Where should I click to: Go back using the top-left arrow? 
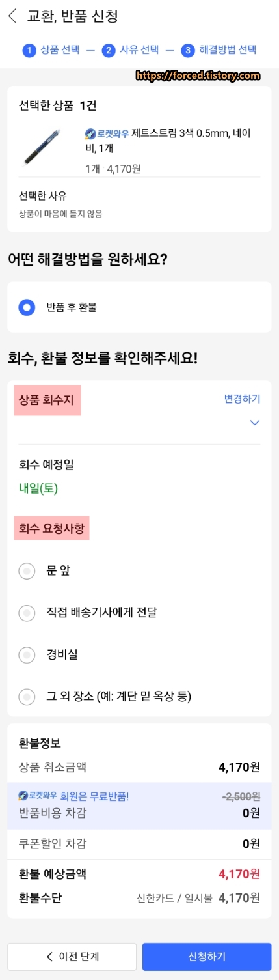coord(13,17)
